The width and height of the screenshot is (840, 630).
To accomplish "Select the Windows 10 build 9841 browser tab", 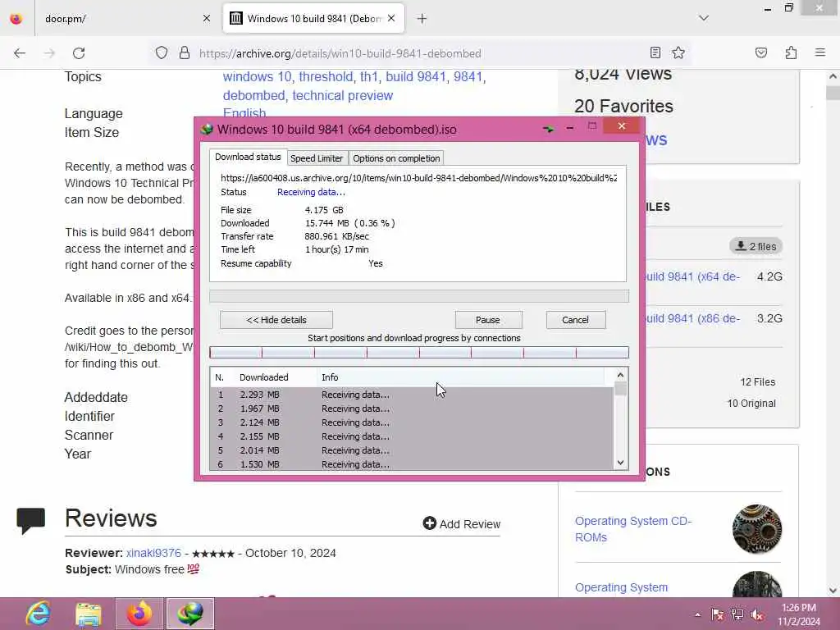I will (x=313, y=19).
